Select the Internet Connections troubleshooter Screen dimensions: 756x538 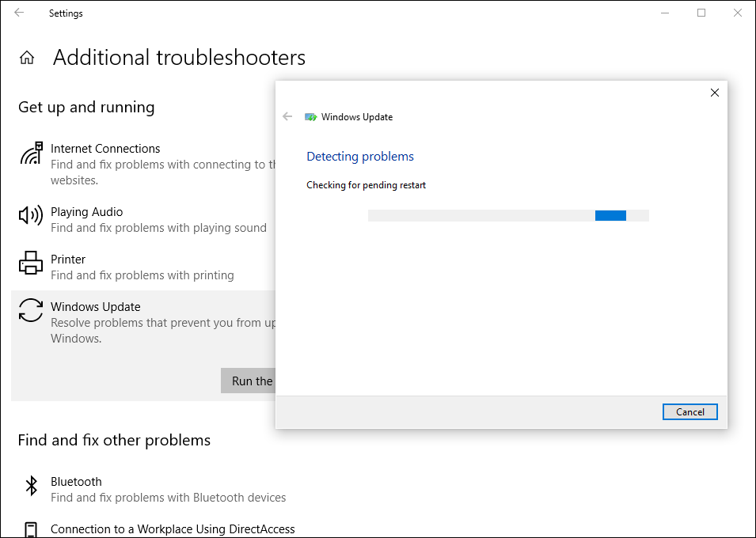pos(105,149)
